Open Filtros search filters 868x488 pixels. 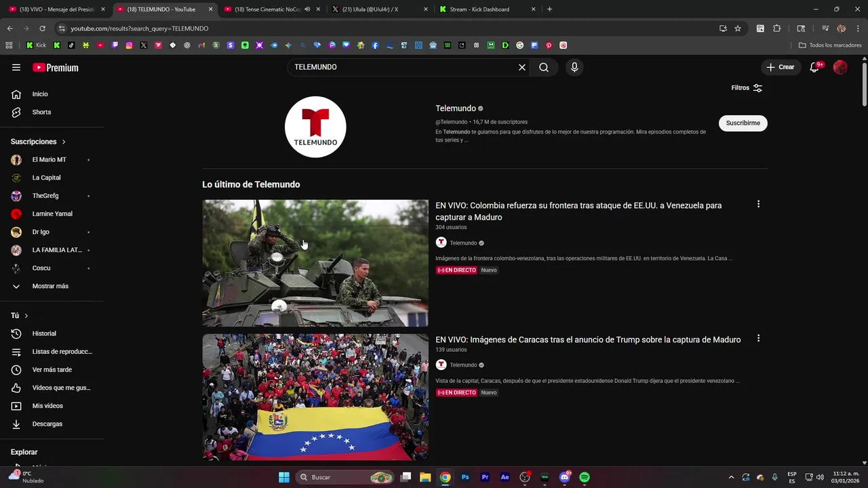pos(747,88)
